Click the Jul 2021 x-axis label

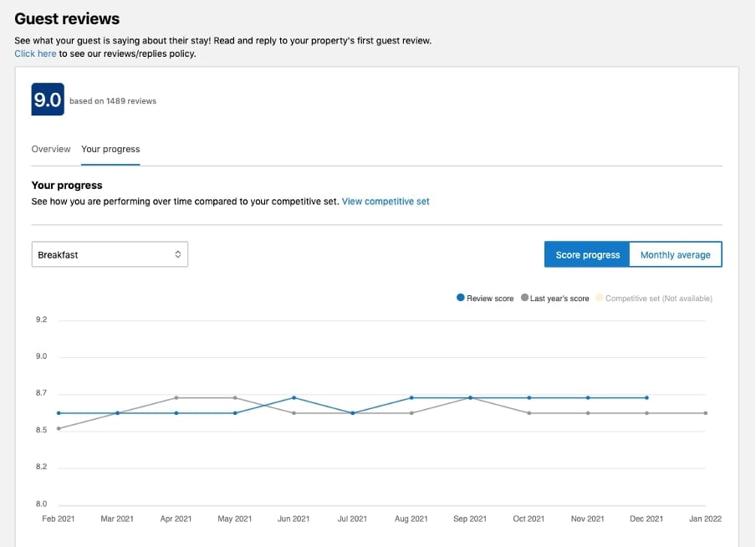(352, 519)
